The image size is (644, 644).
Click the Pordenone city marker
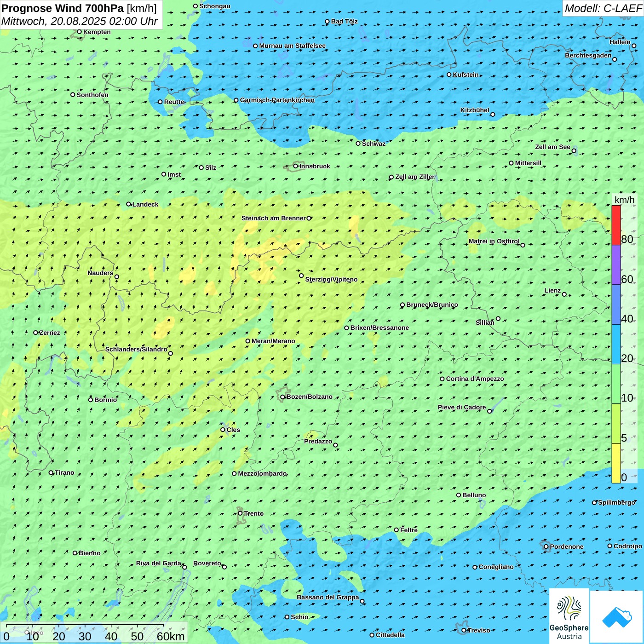coord(546,546)
